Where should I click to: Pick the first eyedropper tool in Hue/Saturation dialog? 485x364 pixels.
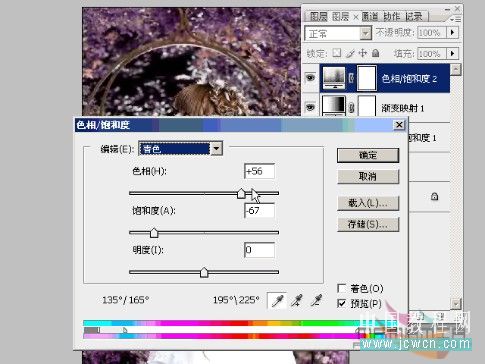coord(277,301)
